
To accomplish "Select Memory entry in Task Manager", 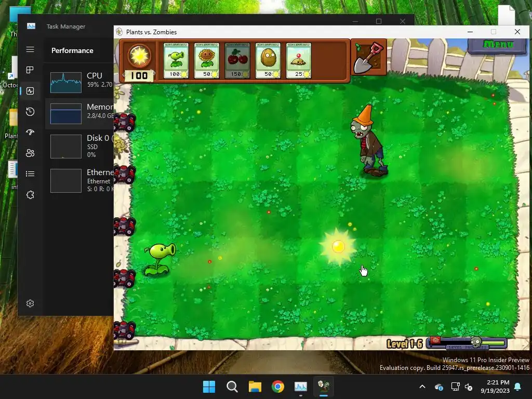I will click(80, 114).
